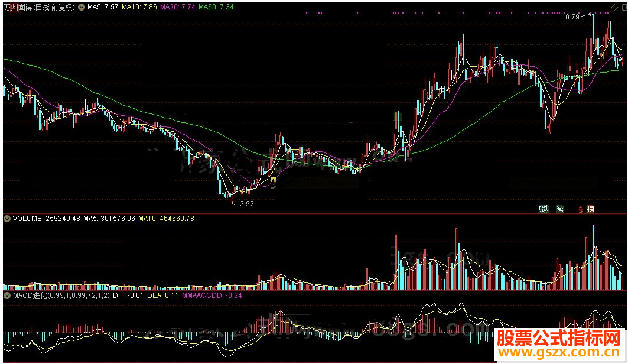Click the volume MA5: 301576.06 label
Screen dimensions: 628x364
coord(109,219)
